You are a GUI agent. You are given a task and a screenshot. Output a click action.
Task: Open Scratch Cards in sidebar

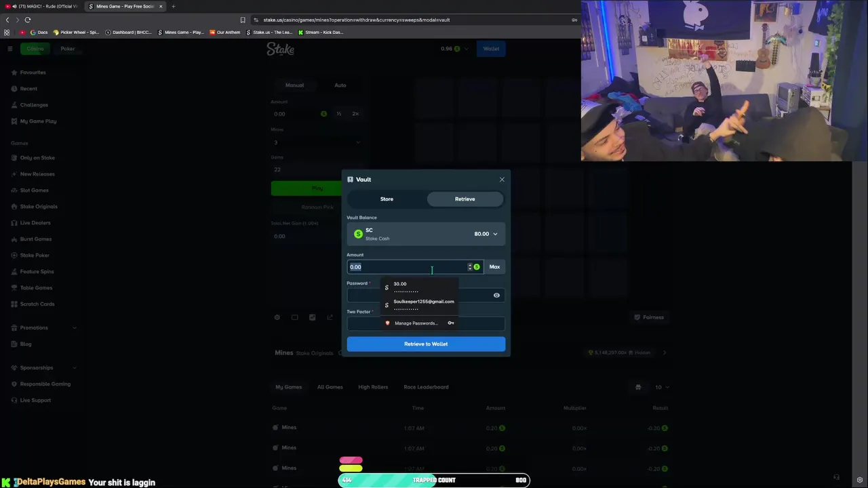tap(37, 304)
